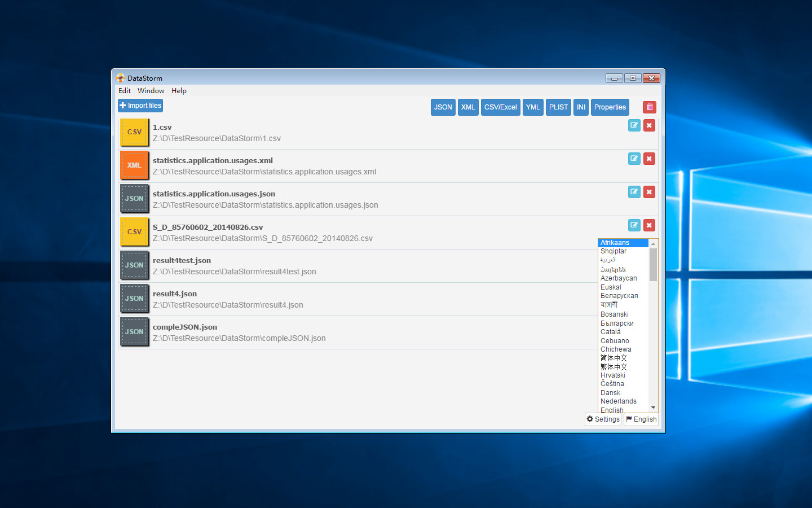Click the CSV badge of S_D_85760602_20140826.csv
The width and height of the screenshot is (812, 508).
click(x=134, y=232)
